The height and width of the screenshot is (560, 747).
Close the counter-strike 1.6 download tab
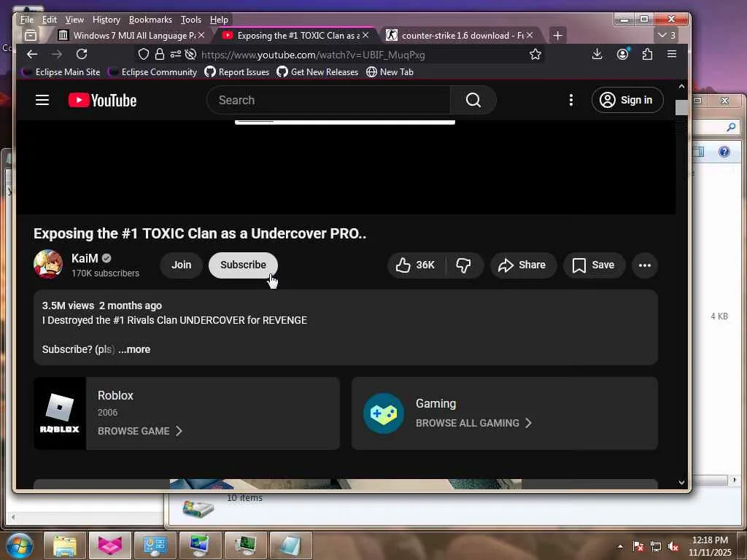[x=530, y=35]
